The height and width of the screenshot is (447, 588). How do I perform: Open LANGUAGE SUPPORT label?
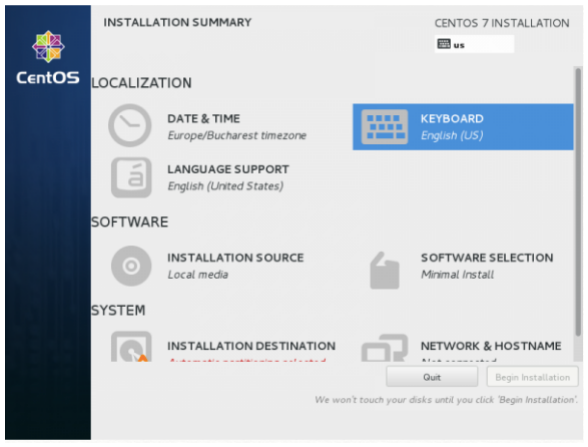tap(228, 169)
